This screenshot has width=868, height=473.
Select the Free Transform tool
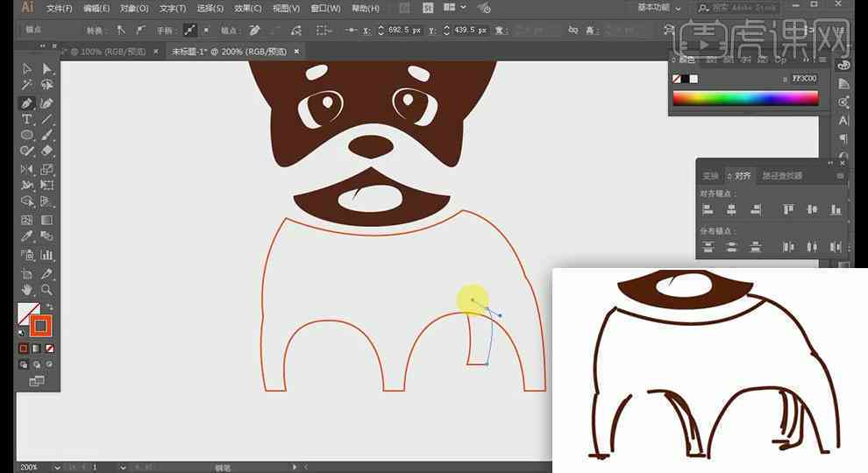coord(47,186)
